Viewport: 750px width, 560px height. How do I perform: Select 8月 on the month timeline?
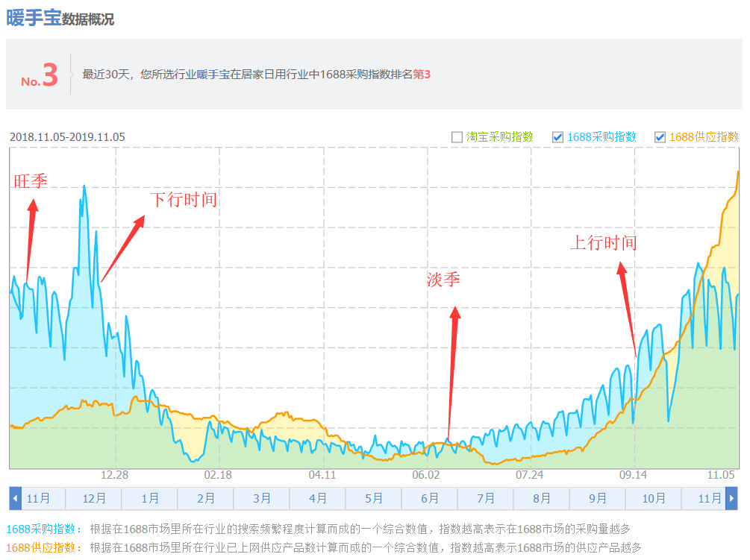click(542, 498)
